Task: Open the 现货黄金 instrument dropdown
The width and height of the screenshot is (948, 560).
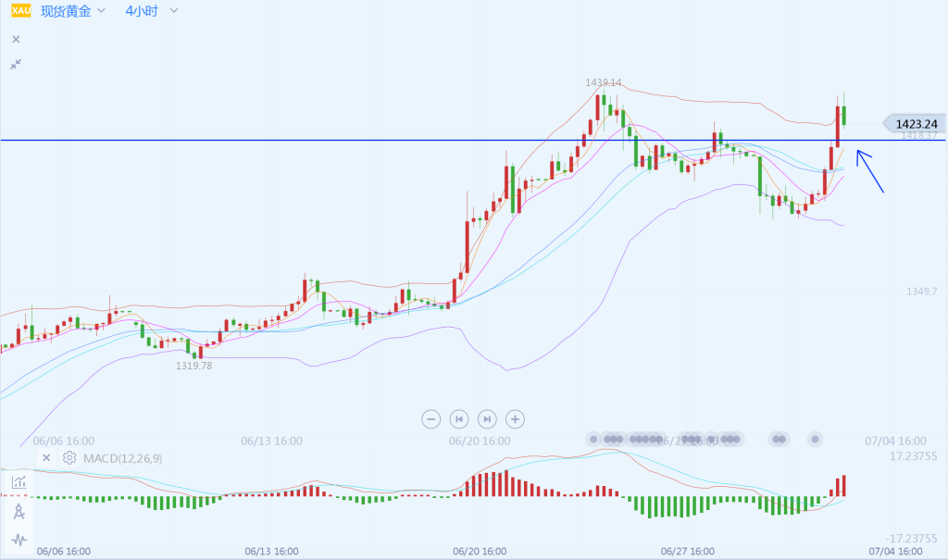Action: (x=73, y=11)
